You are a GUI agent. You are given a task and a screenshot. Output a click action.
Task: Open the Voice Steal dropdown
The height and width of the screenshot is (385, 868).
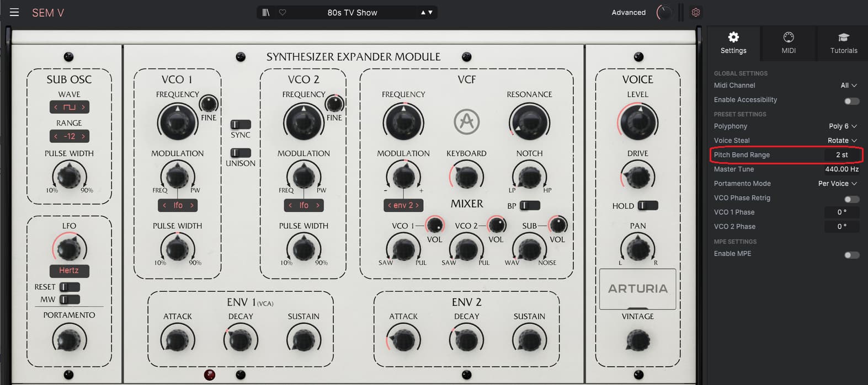[842, 141]
